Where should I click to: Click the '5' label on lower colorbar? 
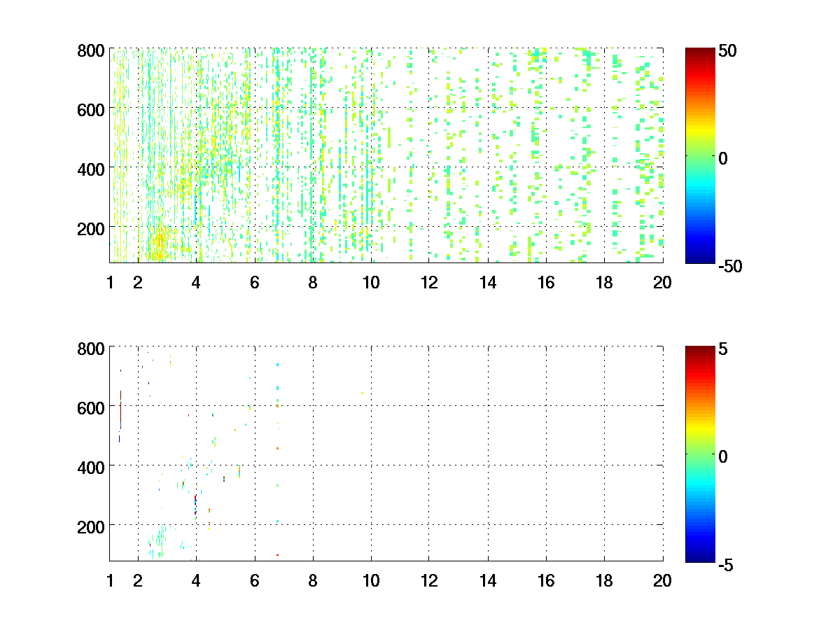coord(724,349)
